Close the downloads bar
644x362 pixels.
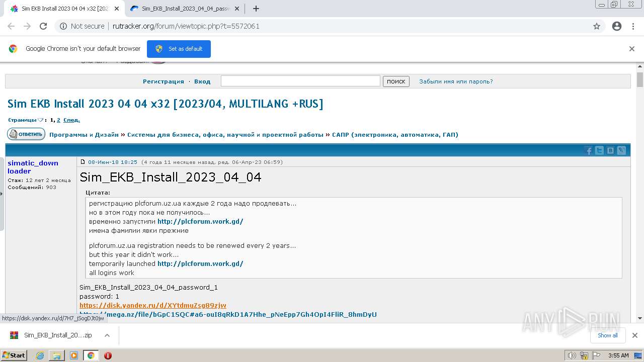634,335
